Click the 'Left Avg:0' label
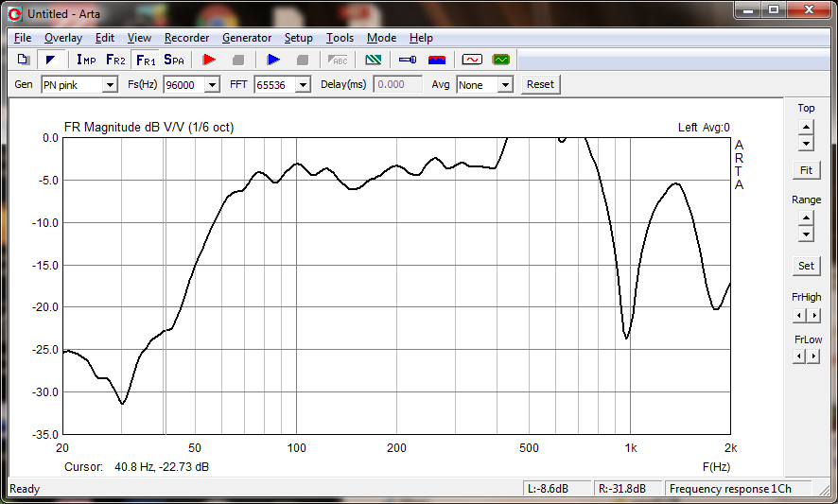Viewport: 838px width, 504px height. tap(704, 128)
